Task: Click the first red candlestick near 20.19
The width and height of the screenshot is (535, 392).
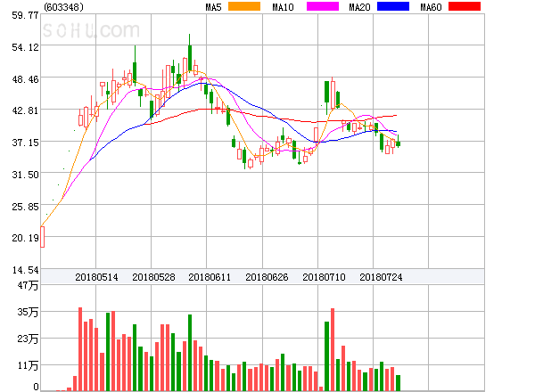Action: click(42, 237)
